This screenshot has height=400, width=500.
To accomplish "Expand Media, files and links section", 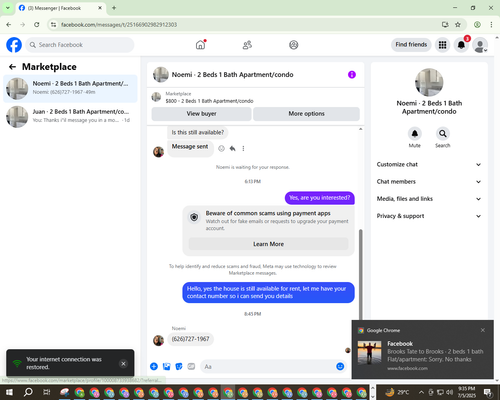I will click(x=429, y=199).
